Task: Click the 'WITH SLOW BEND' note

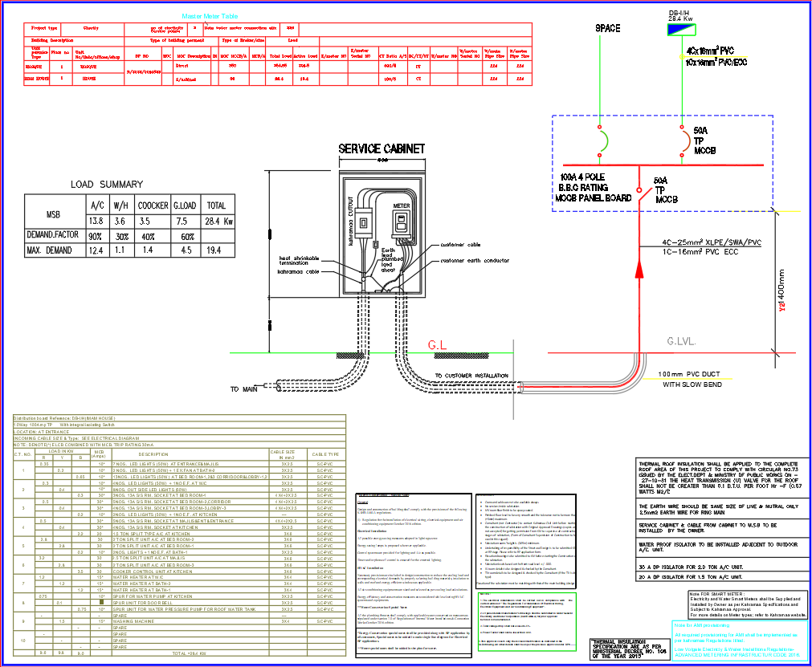Action: (x=692, y=384)
